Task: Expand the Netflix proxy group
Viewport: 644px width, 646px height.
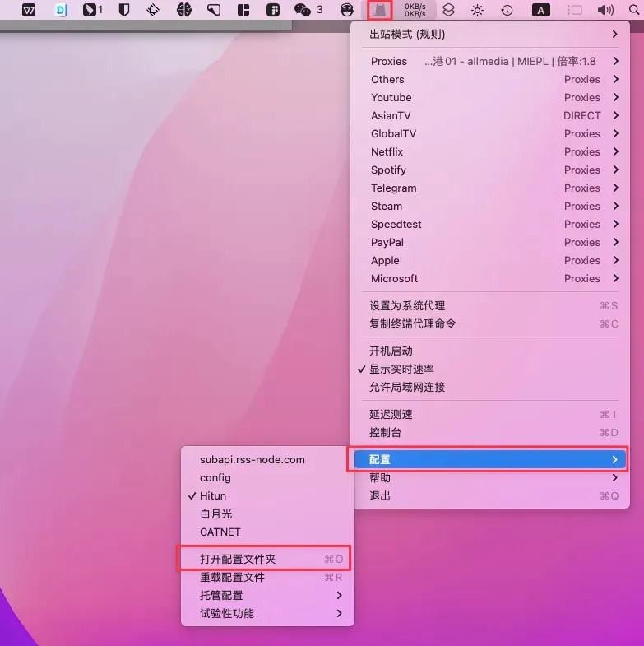Action: [490, 152]
